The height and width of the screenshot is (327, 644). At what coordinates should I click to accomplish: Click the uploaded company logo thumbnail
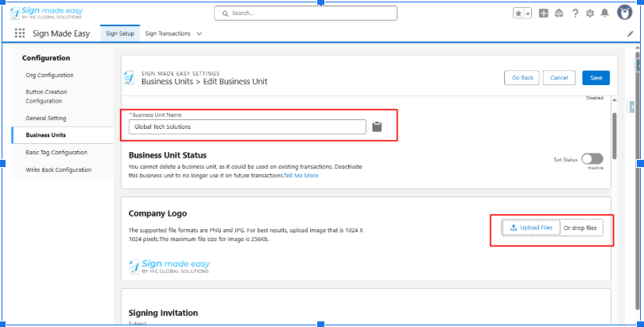[169, 267]
